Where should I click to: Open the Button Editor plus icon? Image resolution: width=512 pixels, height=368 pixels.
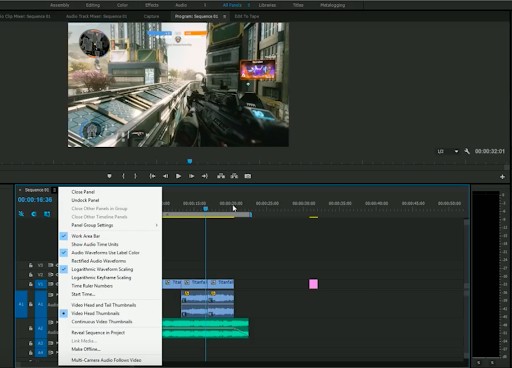(x=502, y=177)
